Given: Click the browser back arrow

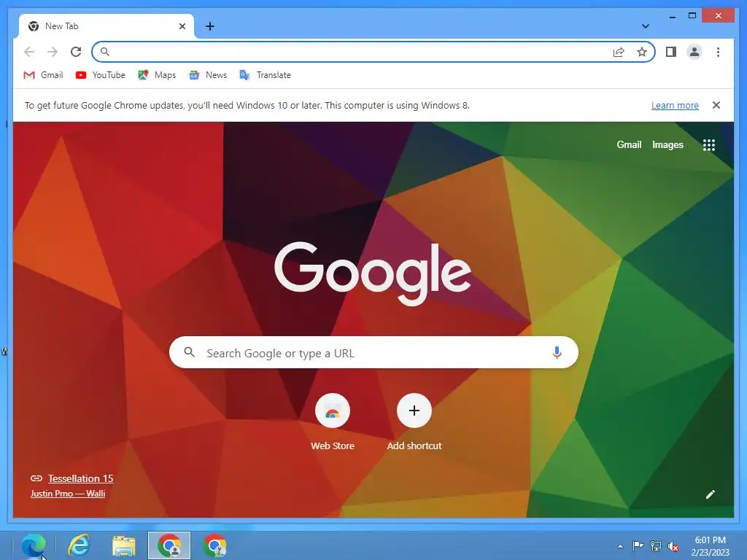Looking at the screenshot, I should pyautogui.click(x=29, y=52).
